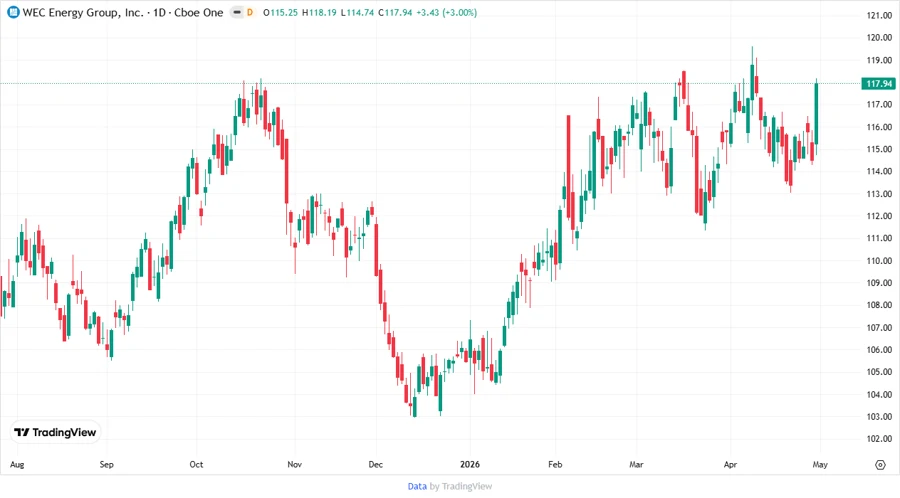The width and height of the screenshot is (900, 498).
Task: Click the 121.00 price axis label
Action: click(879, 15)
